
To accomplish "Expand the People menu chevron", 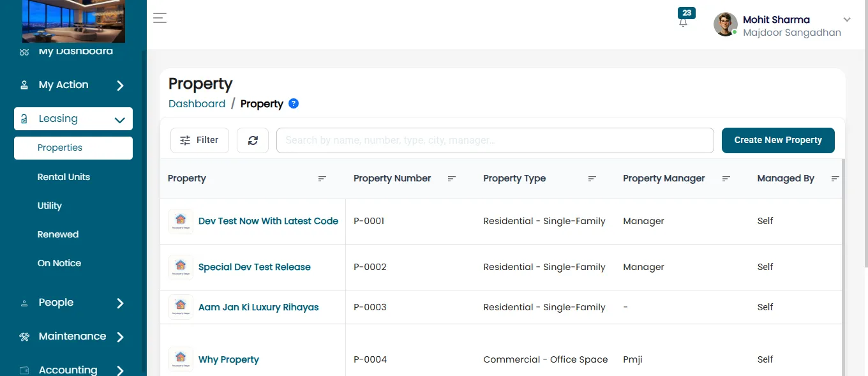I will click(x=120, y=303).
